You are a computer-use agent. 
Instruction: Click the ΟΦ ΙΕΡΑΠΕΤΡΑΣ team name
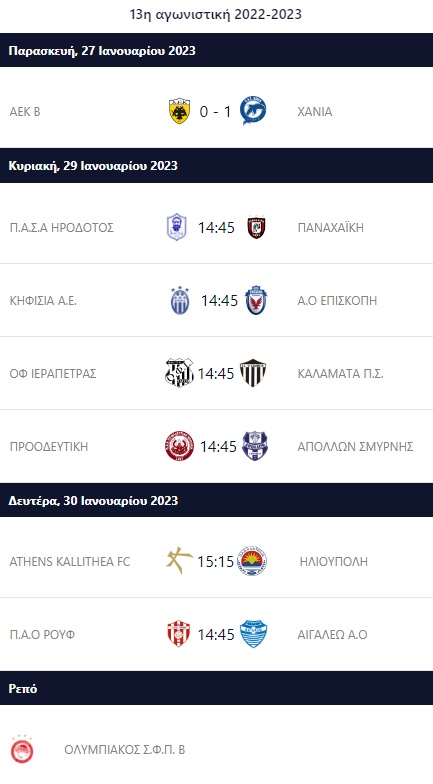53,374
